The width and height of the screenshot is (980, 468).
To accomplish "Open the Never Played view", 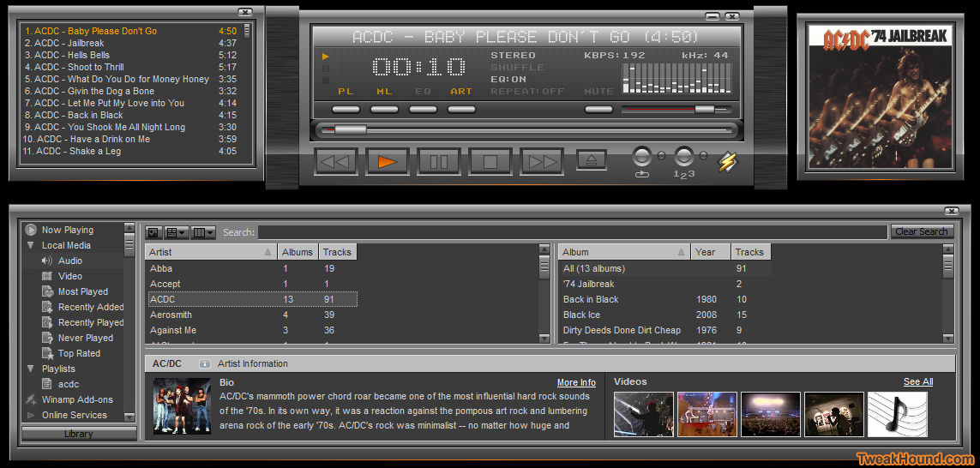I will [x=86, y=338].
